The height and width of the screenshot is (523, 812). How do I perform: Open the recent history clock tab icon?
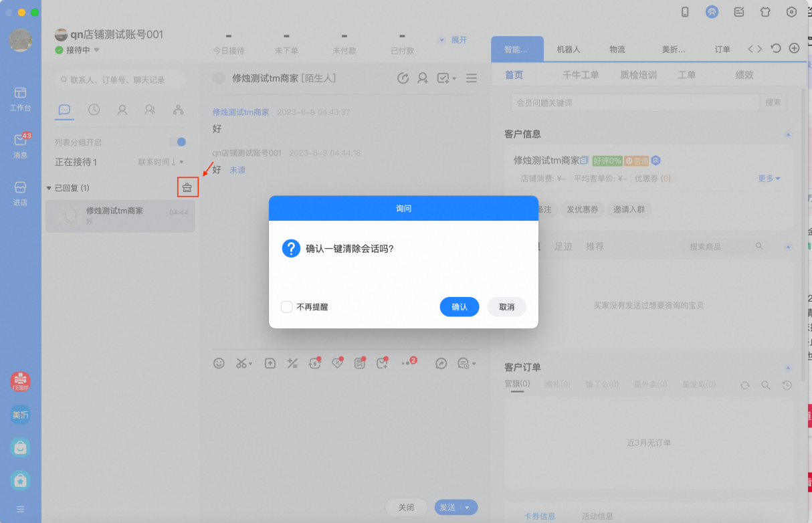94,110
